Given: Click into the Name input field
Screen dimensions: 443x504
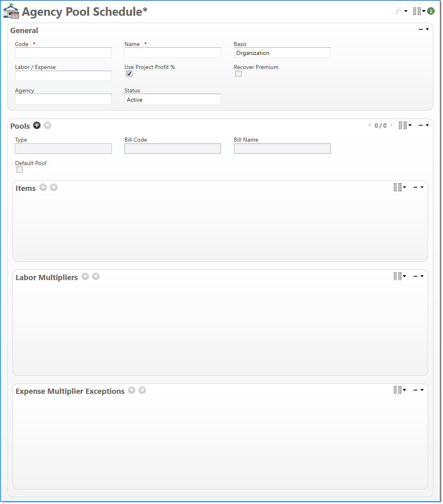Looking at the screenshot, I should click(x=172, y=53).
